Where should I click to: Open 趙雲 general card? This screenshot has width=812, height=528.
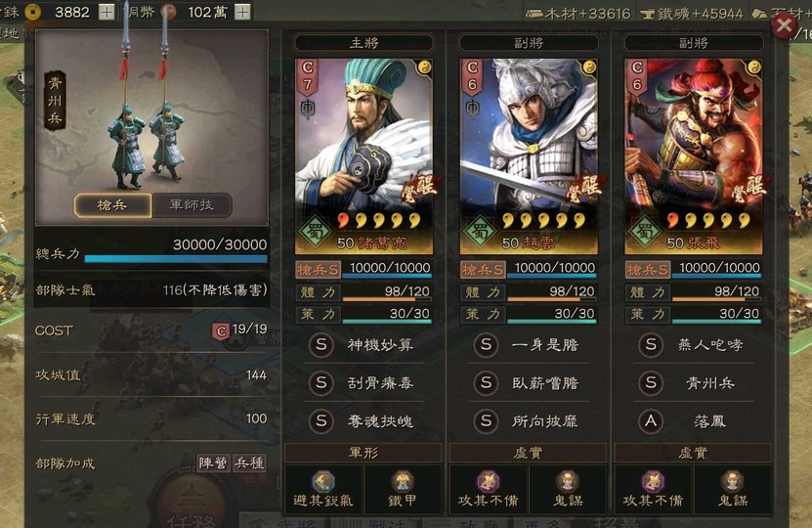529,156
